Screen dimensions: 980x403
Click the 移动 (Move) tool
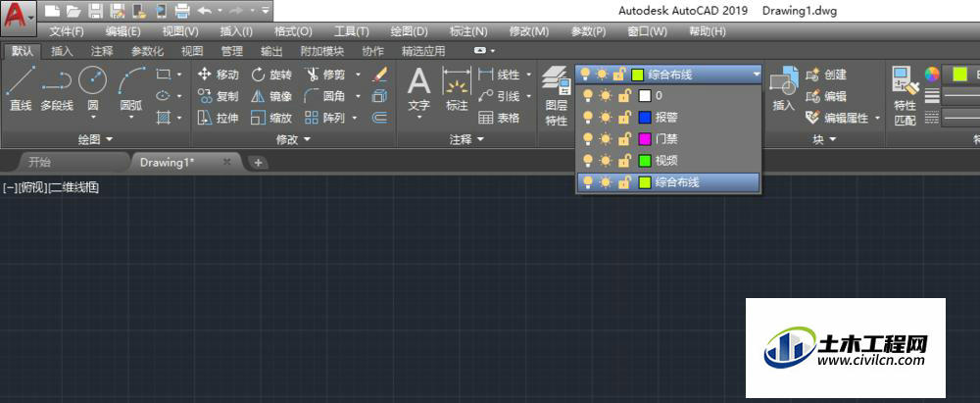coord(218,75)
